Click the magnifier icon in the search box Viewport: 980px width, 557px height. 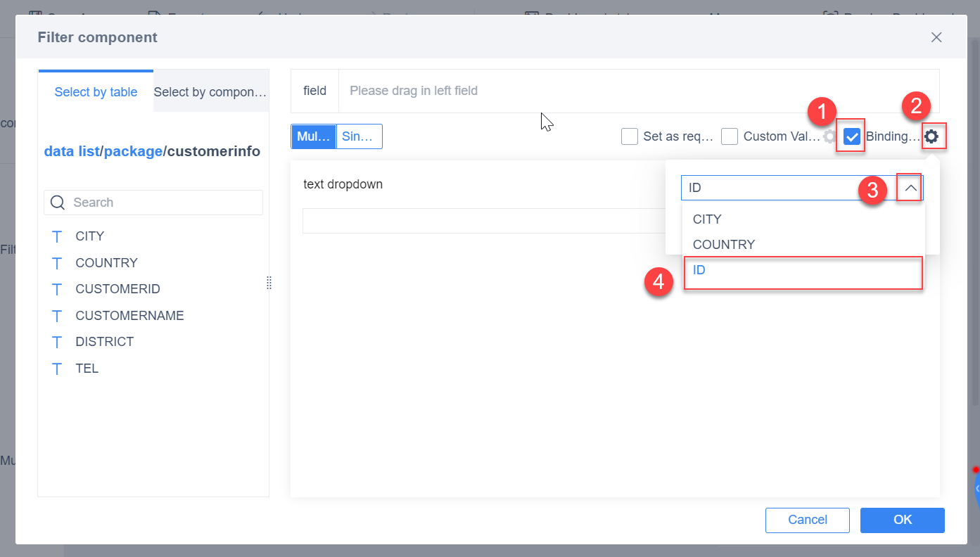tap(58, 203)
